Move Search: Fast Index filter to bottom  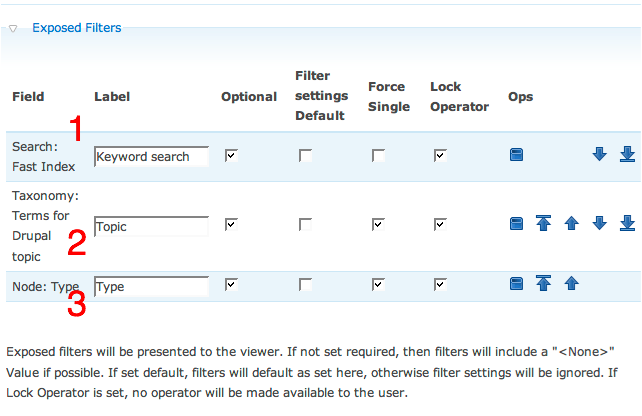pos(627,154)
